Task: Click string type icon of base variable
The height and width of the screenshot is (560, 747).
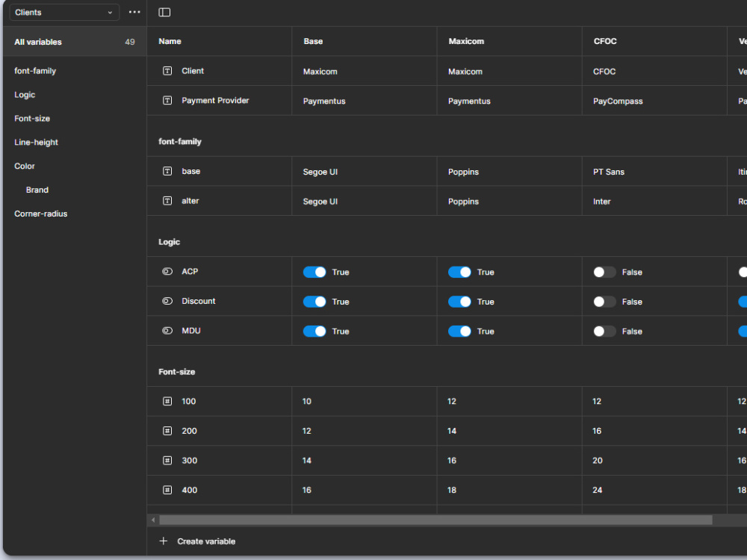Action: tap(167, 171)
